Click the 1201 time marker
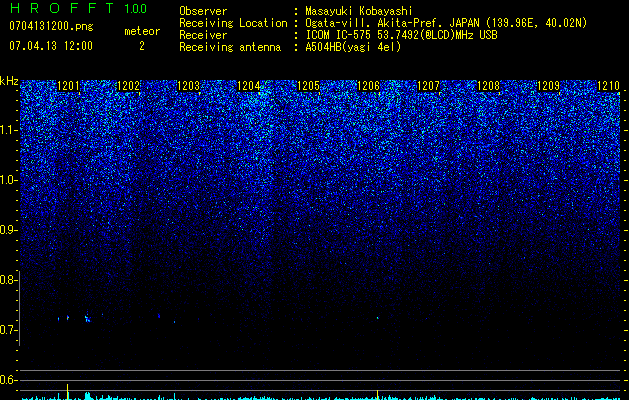This screenshot has height=400, width=629. 69,86
